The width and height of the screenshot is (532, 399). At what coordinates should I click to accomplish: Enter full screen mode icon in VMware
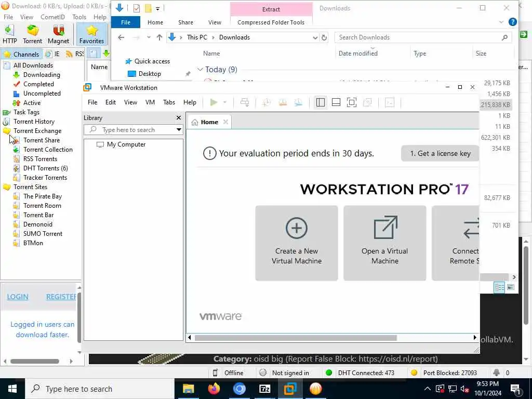click(x=352, y=102)
